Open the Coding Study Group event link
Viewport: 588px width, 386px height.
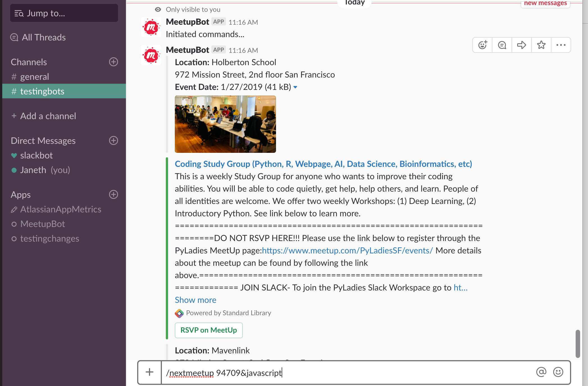tap(323, 164)
